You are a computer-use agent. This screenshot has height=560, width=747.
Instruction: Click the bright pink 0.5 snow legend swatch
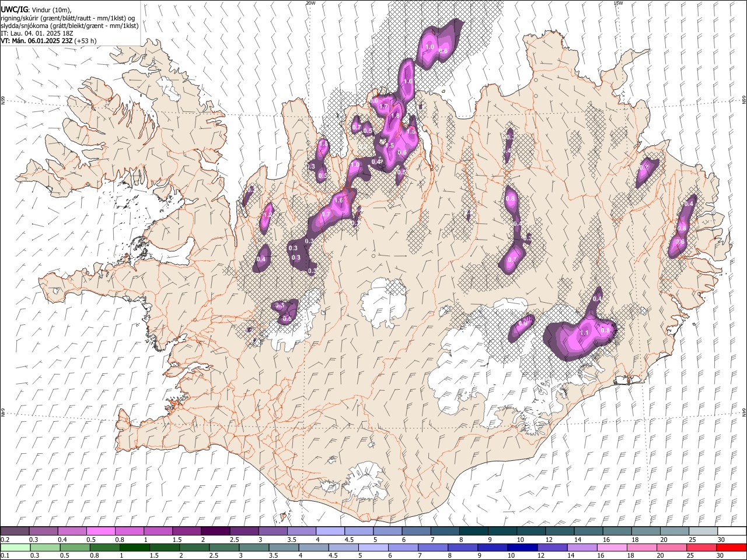(x=100, y=531)
